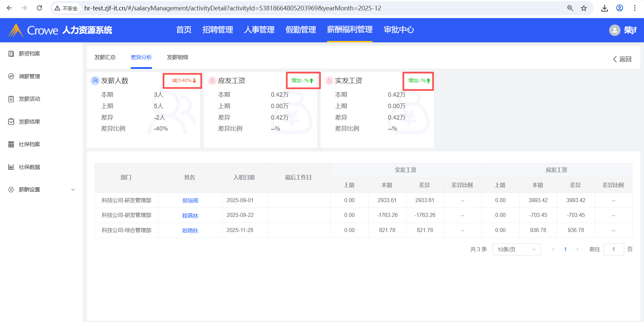Open the 10条/页 page size dropdown
The height and width of the screenshot is (322, 644).
(516, 249)
